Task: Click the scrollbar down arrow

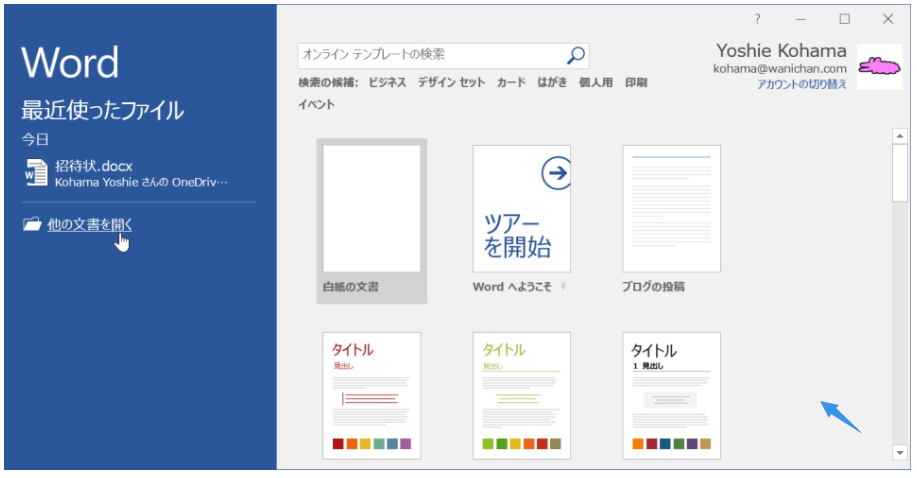Action: click(x=899, y=452)
